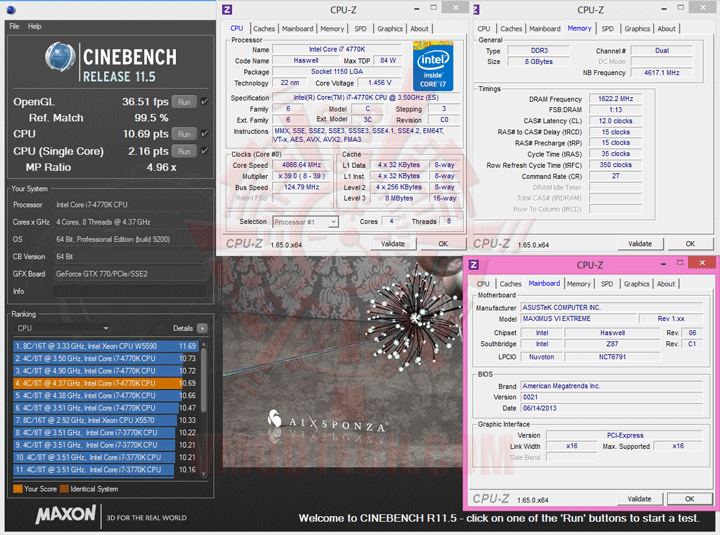The height and width of the screenshot is (535, 720).
Task: Open the File menu in Cinebench
Action: (x=14, y=26)
